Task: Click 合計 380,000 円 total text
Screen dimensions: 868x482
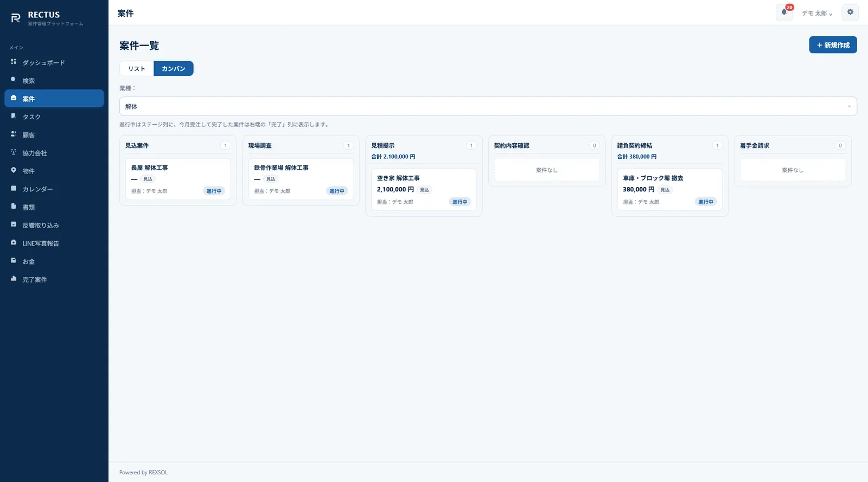Action: 637,157
